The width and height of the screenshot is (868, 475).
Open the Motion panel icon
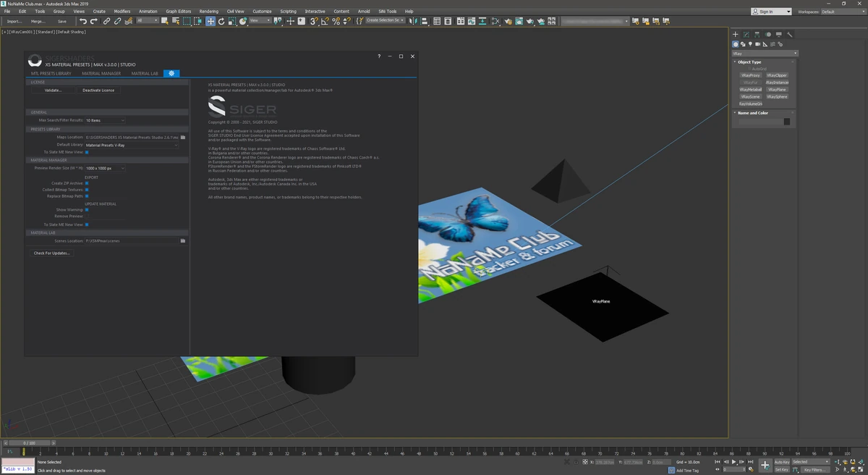(x=767, y=34)
